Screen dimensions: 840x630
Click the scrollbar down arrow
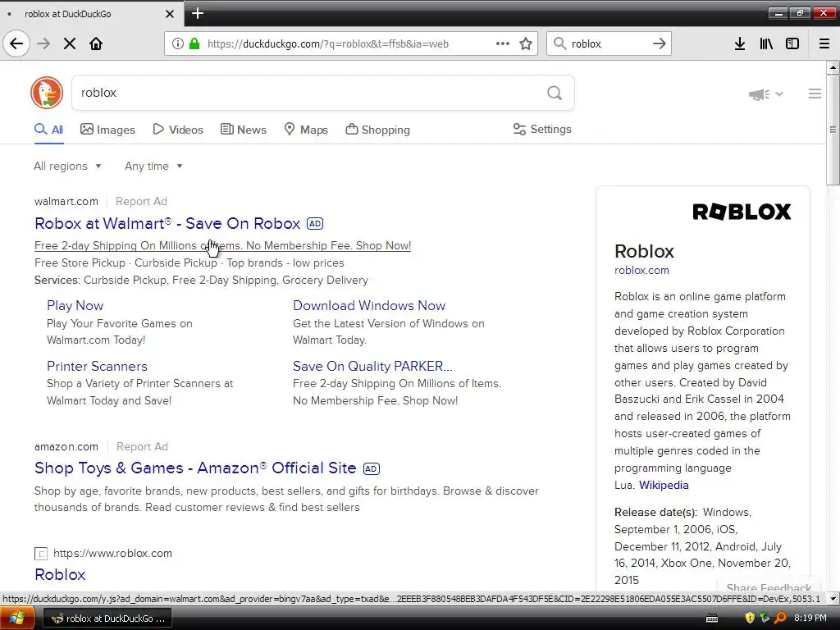833,598
